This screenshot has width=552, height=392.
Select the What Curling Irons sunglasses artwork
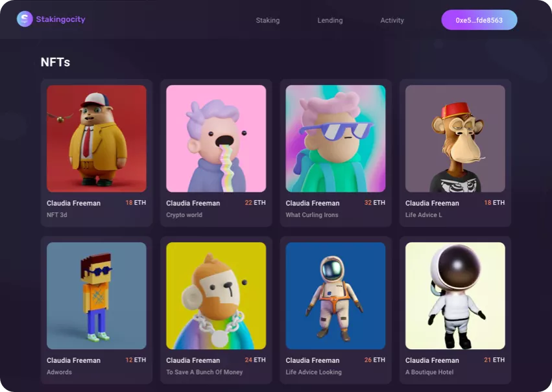click(x=335, y=139)
